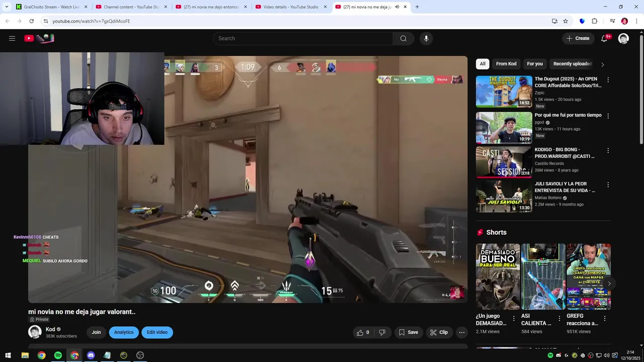Open options for 'Por qué me fui' video
Viewport: 644px width, 362px height.
point(608,116)
